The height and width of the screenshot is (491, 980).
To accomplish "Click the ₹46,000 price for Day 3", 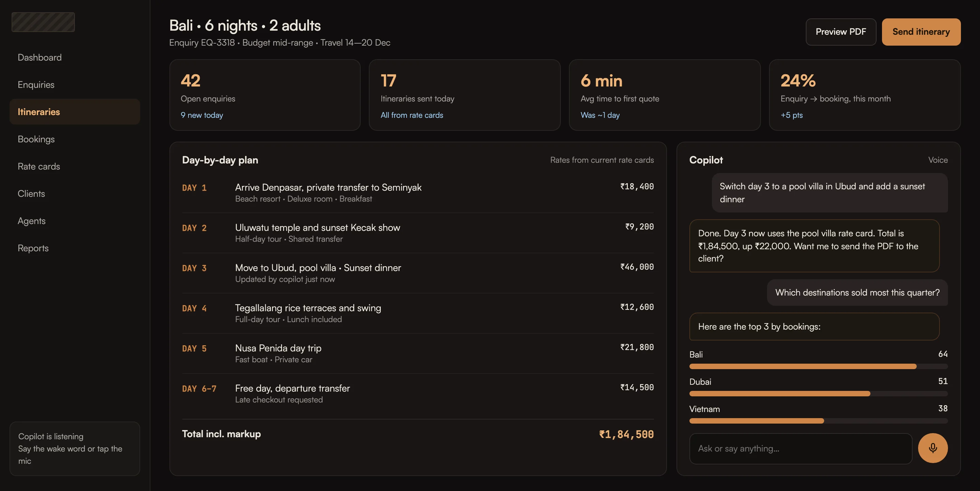I will (637, 267).
